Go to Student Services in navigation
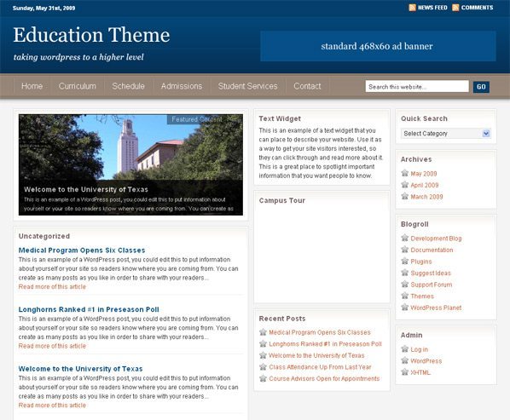Viewport: 510px width, 420px height. click(x=248, y=86)
